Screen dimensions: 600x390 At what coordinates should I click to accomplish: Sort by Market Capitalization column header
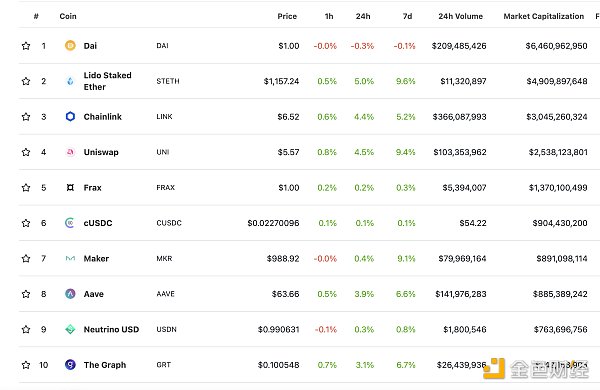[543, 16]
